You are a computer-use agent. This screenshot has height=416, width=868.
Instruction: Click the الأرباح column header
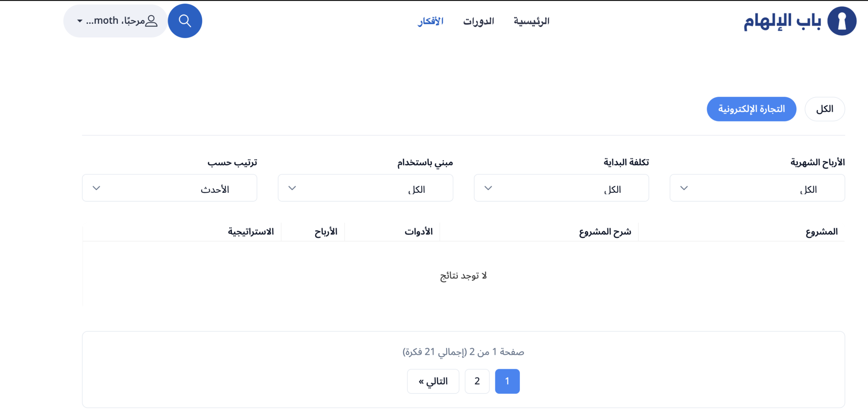(x=326, y=232)
